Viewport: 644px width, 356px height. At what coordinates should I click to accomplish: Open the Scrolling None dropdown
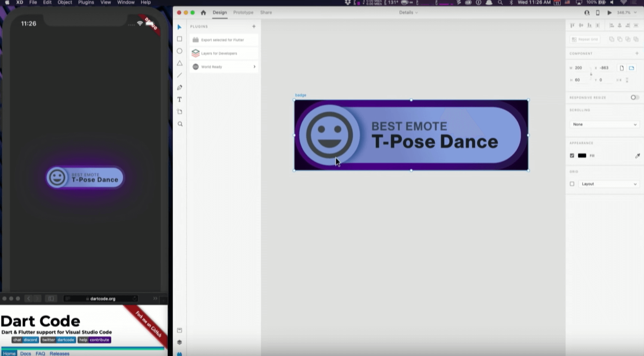click(604, 124)
